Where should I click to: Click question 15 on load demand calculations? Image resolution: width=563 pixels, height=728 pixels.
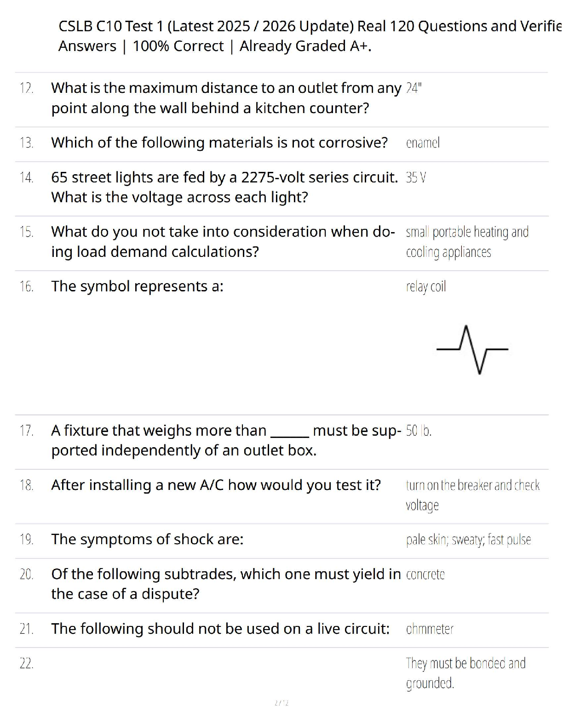[x=223, y=242]
